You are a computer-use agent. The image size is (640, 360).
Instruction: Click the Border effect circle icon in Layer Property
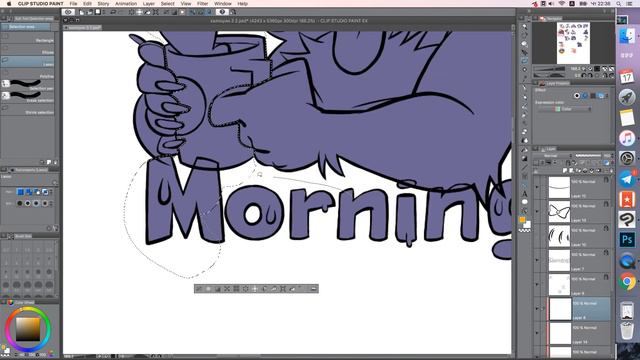577,96
